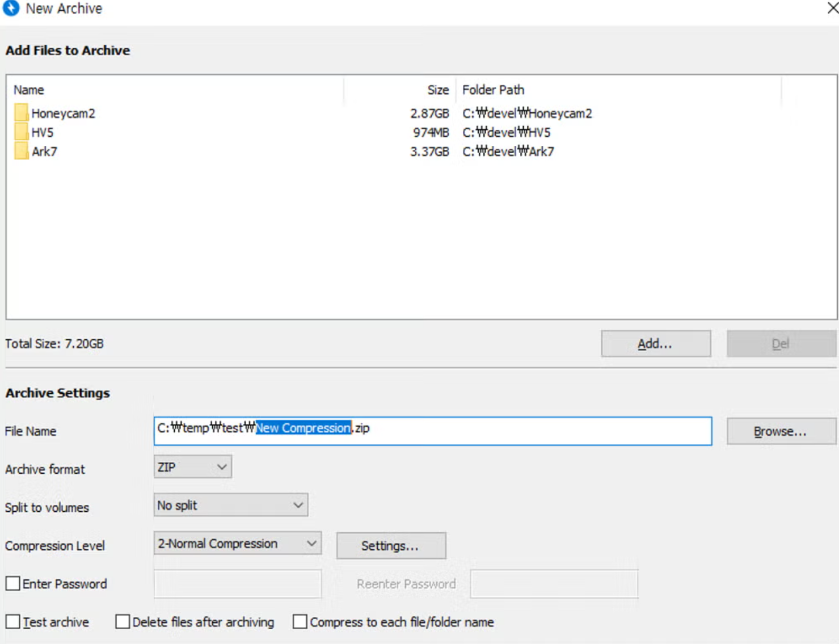Image resolution: width=839 pixels, height=644 pixels.
Task: Click the Add... button
Action: pyautogui.click(x=656, y=344)
